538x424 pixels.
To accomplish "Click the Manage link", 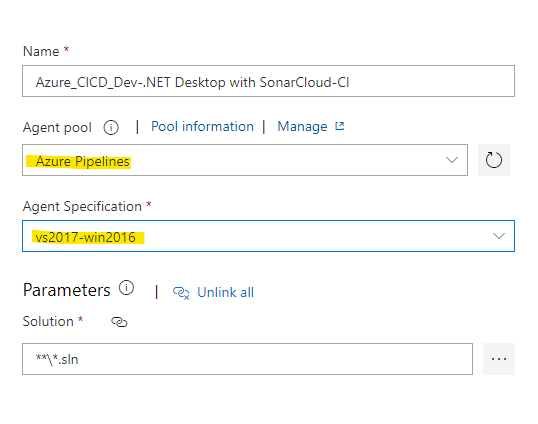I will 302,127.
